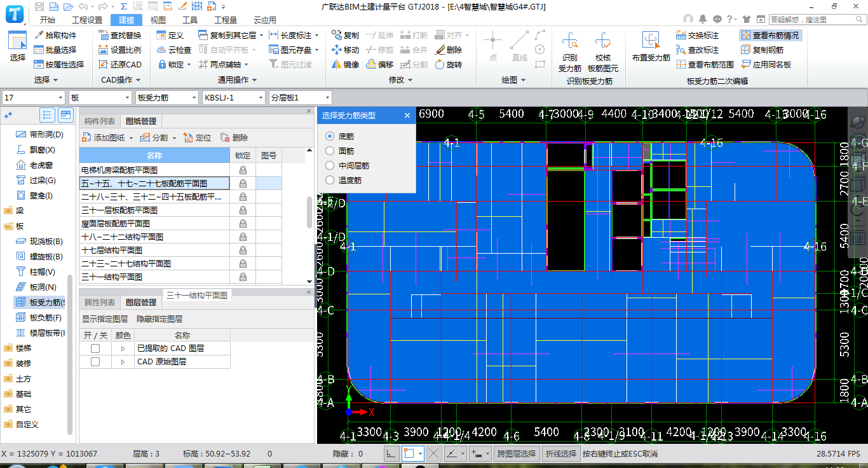This screenshot has height=468, width=868.
Task: Select the 面筋 radio option
Action: coord(329,151)
